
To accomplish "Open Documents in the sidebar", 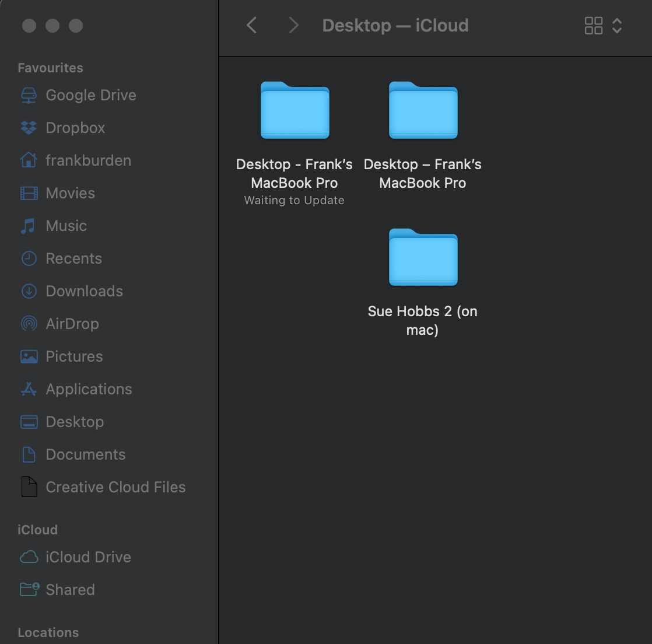I will [x=85, y=454].
